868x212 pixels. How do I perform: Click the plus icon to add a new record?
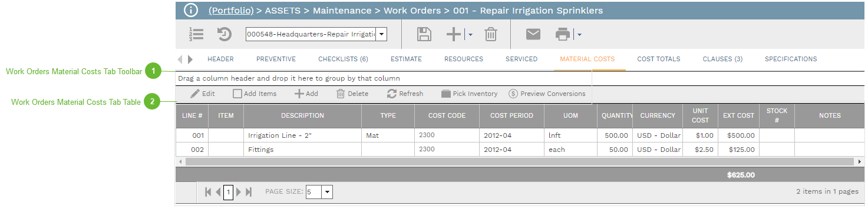454,35
